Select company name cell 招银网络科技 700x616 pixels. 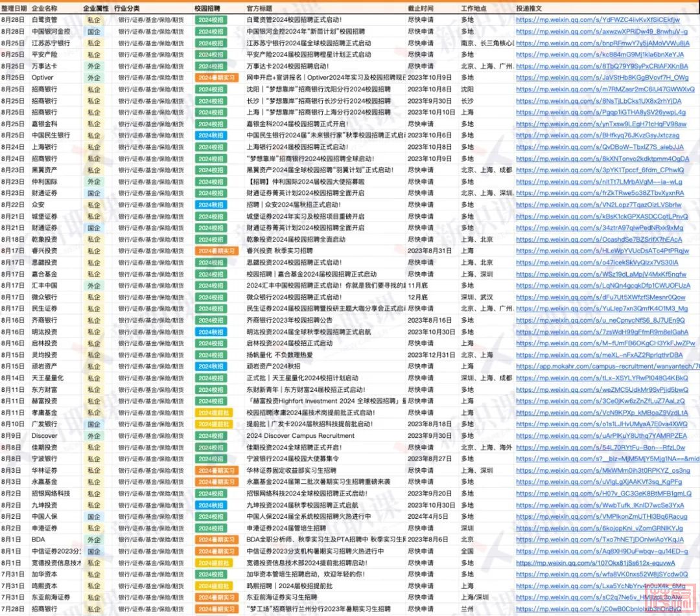tap(51, 494)
